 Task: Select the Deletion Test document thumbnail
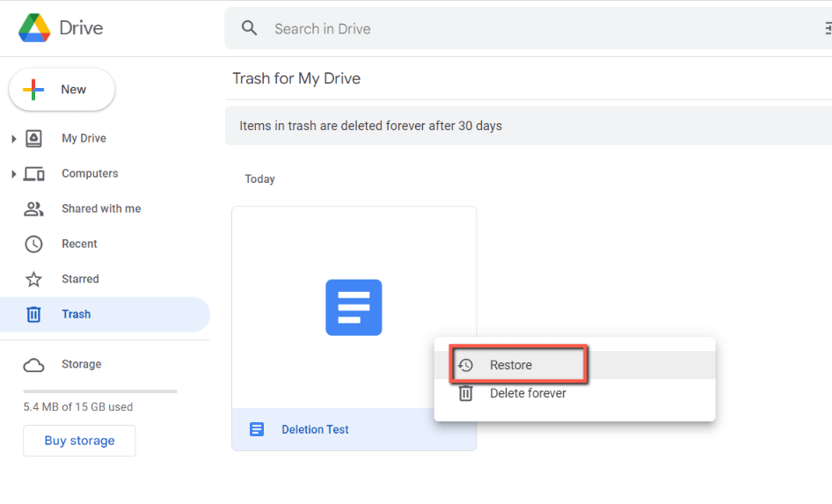[x=354, y=328]
